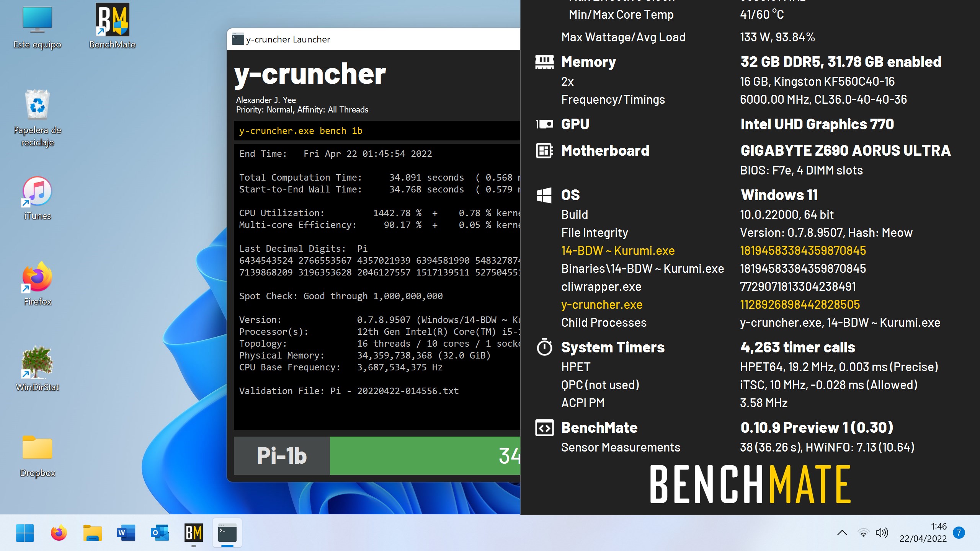Open WinDirStat desktop shortcut

[37, 369]
